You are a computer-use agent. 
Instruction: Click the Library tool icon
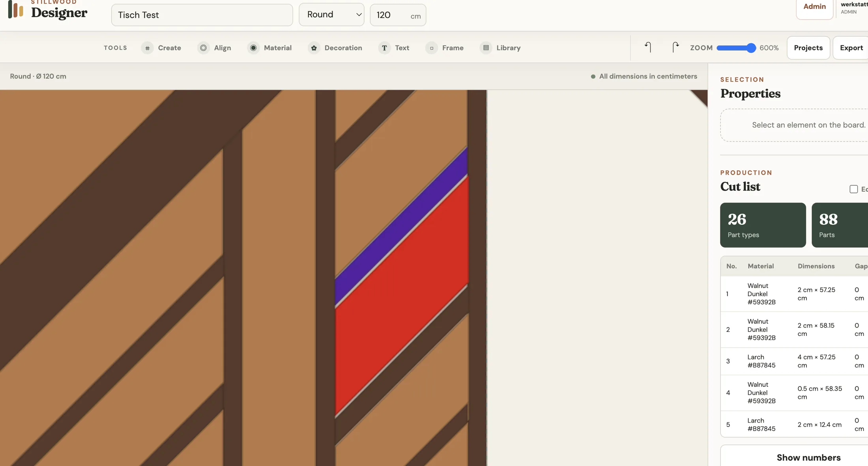pyautogui.click(x=486, y=48)
